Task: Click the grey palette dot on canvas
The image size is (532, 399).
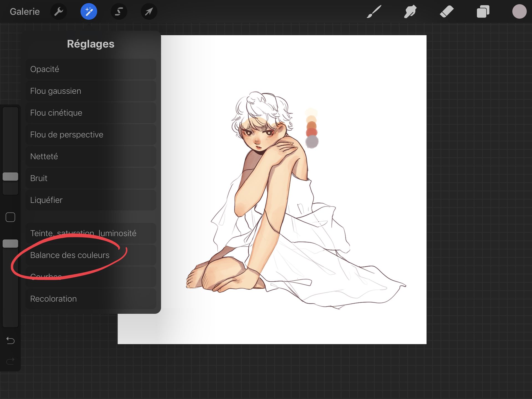Action: tap(312, 142)
